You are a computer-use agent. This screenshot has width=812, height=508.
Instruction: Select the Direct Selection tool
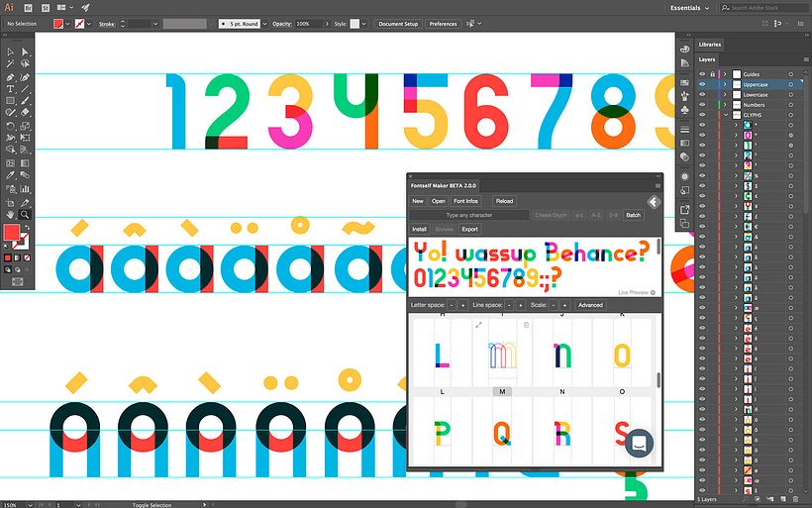25,51
